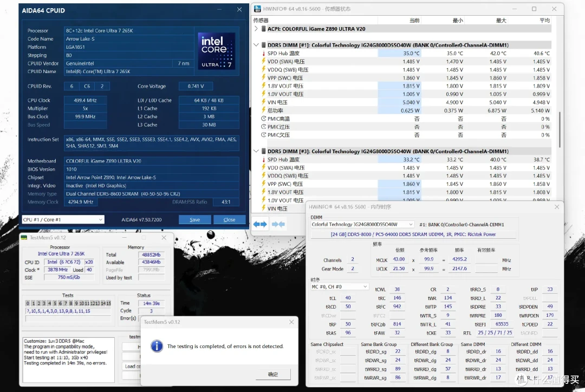Screen dimensions: 585x392
Task: Click lightning icon of DIMM #1 VDD (SWA) row
Action: (x=263, y=61)
